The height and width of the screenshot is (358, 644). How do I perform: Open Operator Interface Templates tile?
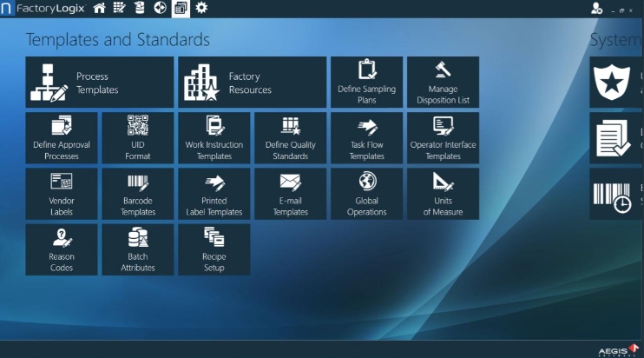coord(444,138)
